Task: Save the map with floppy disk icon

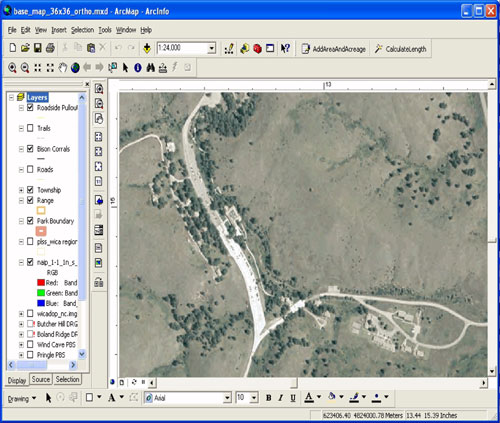Action: coord(38,48)
